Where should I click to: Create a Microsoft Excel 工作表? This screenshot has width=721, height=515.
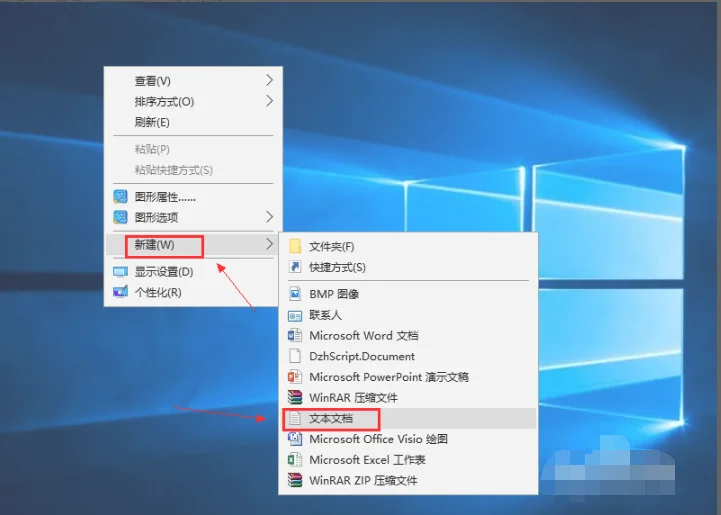pyautogui.click(x=408, y=460)
